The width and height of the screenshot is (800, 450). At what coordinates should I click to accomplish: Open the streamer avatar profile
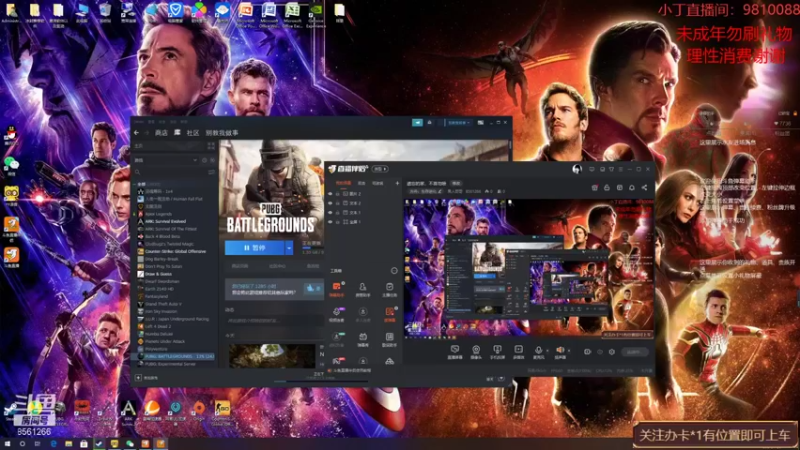pyautogui.click(x=577, y=169)
